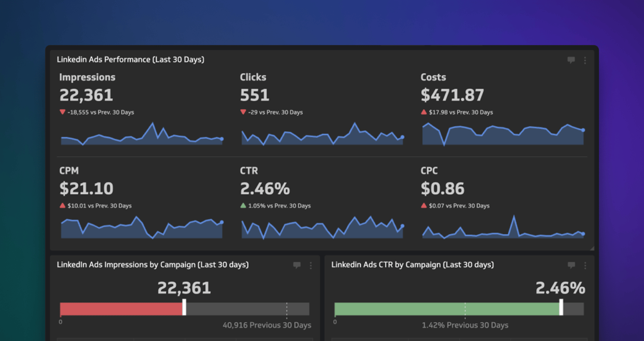This screenshot has height=341, width=644.
Task: Select the Costs $471.87 value
Action: click(x=452, y=95)
